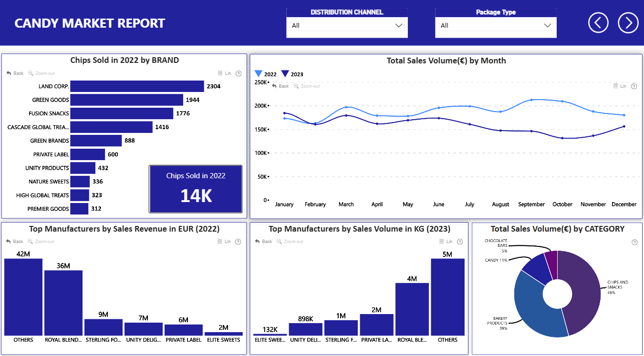Screen dimensions: 644x356
Task: Select the STERLING FO... 9M revenue bar
Action: pyautogui.click(x=104, y=327)
